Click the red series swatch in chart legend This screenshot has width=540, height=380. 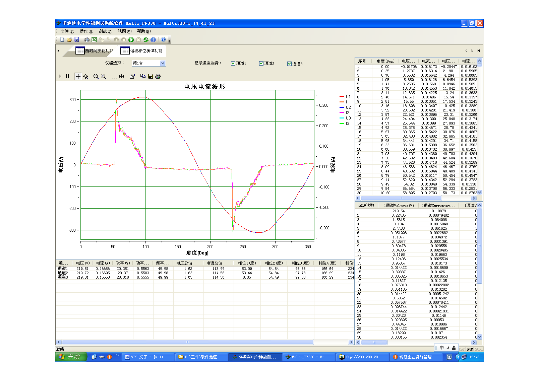(x=342, y=96)
